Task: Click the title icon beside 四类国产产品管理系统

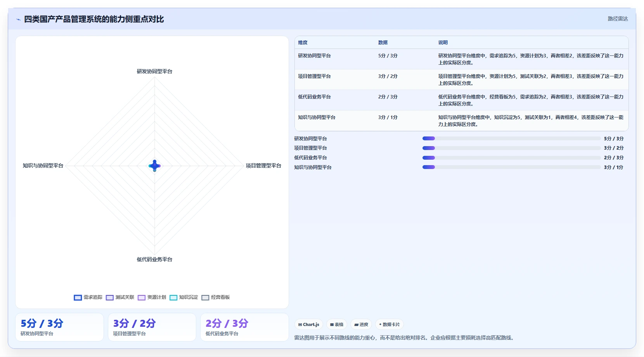Action: click(x=18, y=19)
